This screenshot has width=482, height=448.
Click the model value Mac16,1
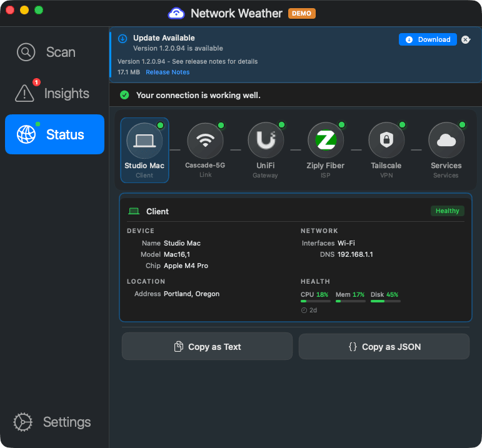click(177, 254)
